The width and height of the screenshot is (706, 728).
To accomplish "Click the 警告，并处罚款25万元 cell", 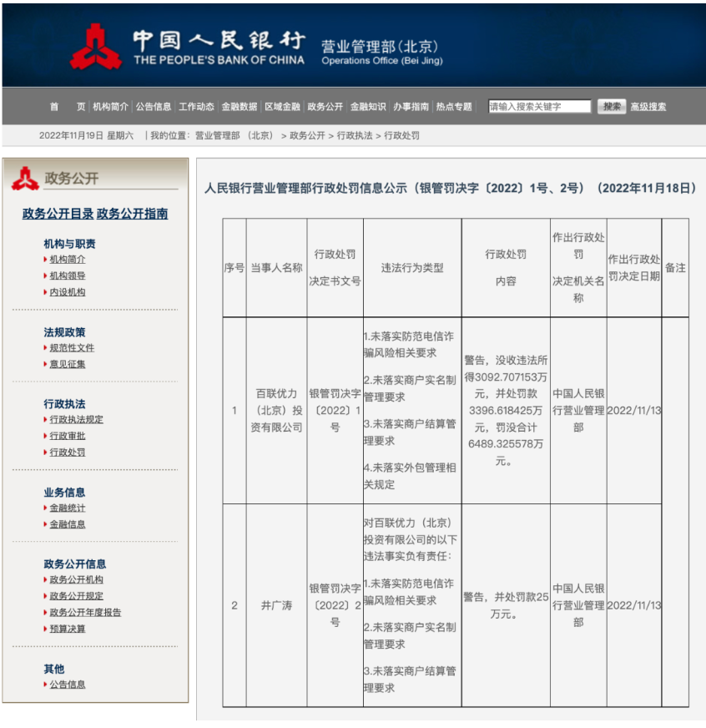I will 506,605.
